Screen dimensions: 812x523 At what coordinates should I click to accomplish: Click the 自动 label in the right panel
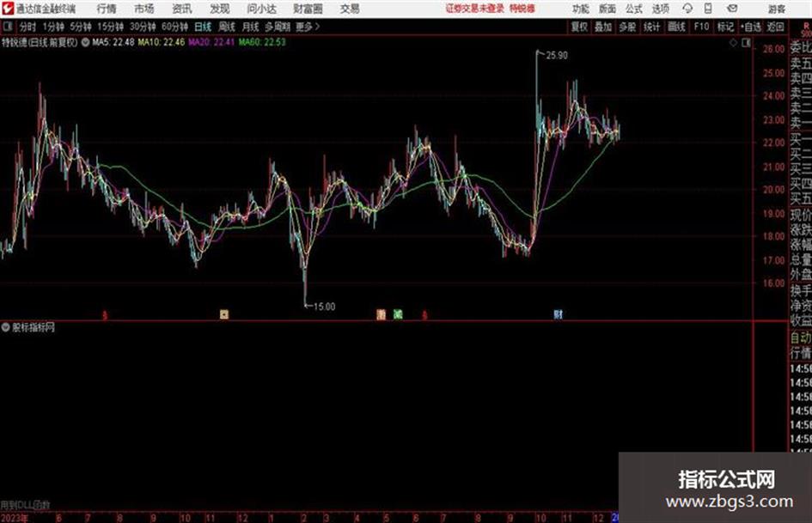point(801,338)
